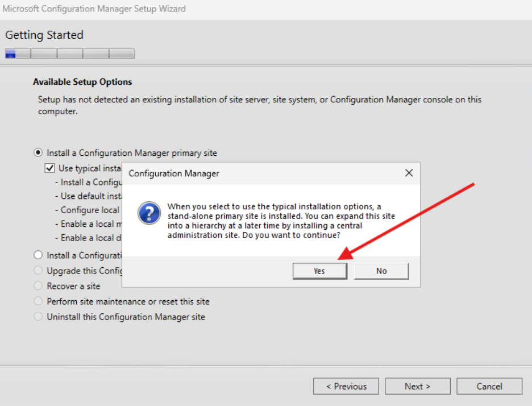Select Install a Configuration Manager primary site

coord(38,153)
